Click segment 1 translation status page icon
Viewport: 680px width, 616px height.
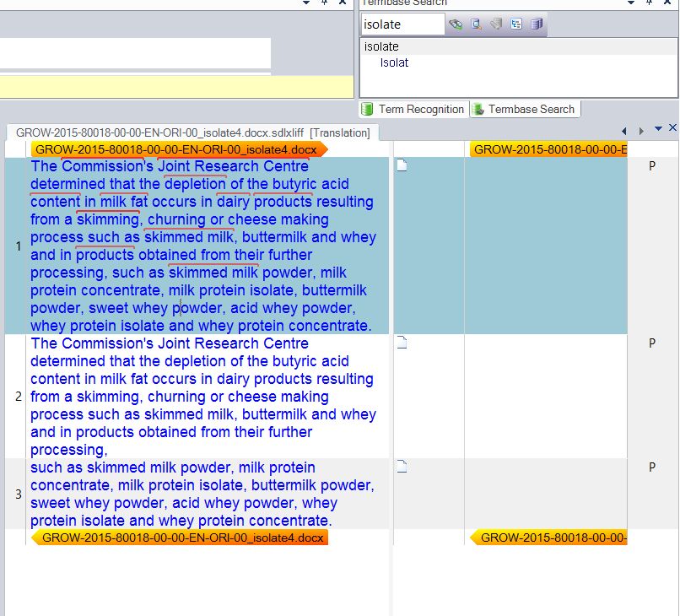(402, 166)
